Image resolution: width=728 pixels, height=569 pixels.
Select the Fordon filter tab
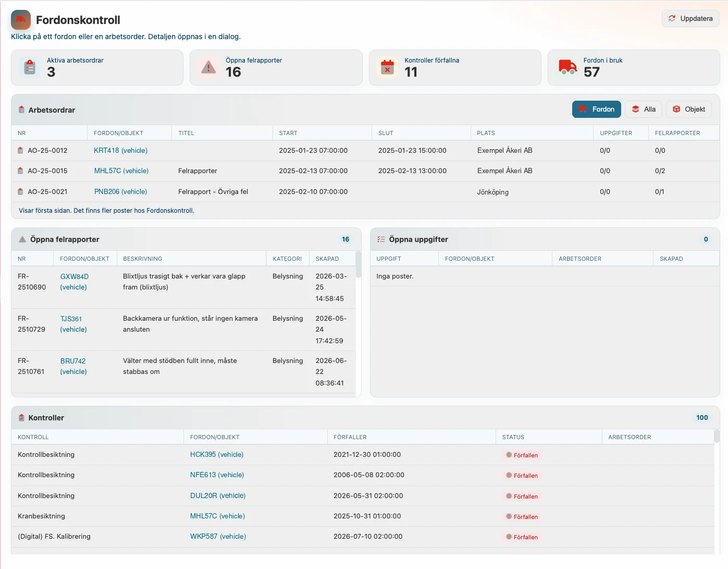tap(596, 110)
